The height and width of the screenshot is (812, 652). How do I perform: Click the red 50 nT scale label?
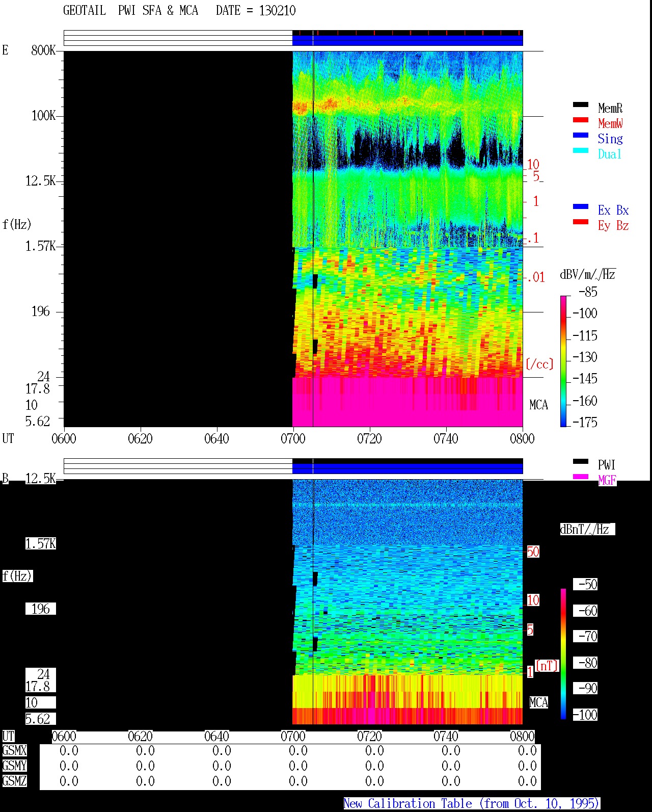point(533,552)
